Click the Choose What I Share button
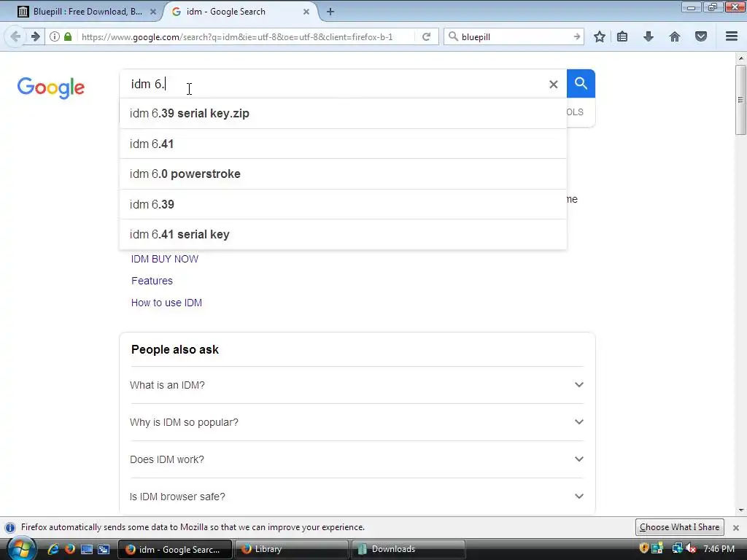747x560 pixels. 679,527
